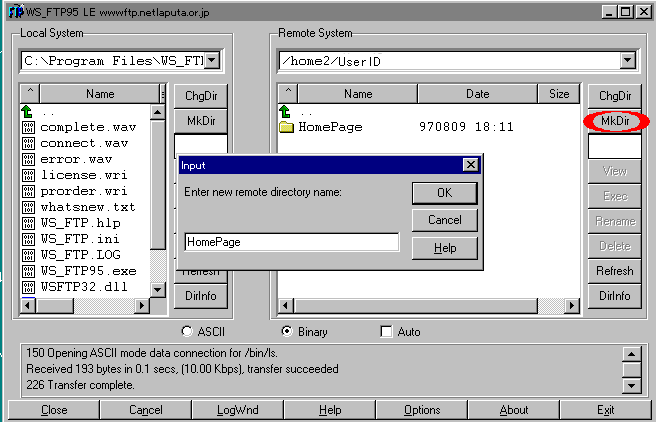Viewport: 656px width, 422px height.
Task: Click local ChgDir button
Action: coord(201,96)
